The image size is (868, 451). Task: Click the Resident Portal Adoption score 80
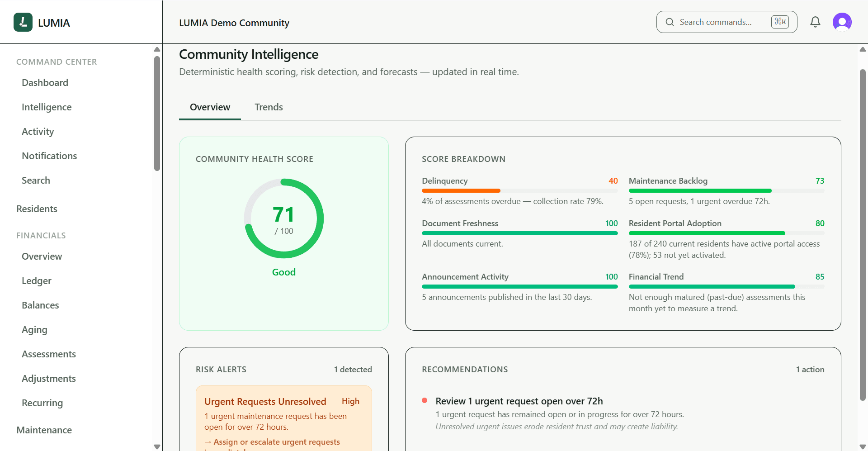point(820,223)
